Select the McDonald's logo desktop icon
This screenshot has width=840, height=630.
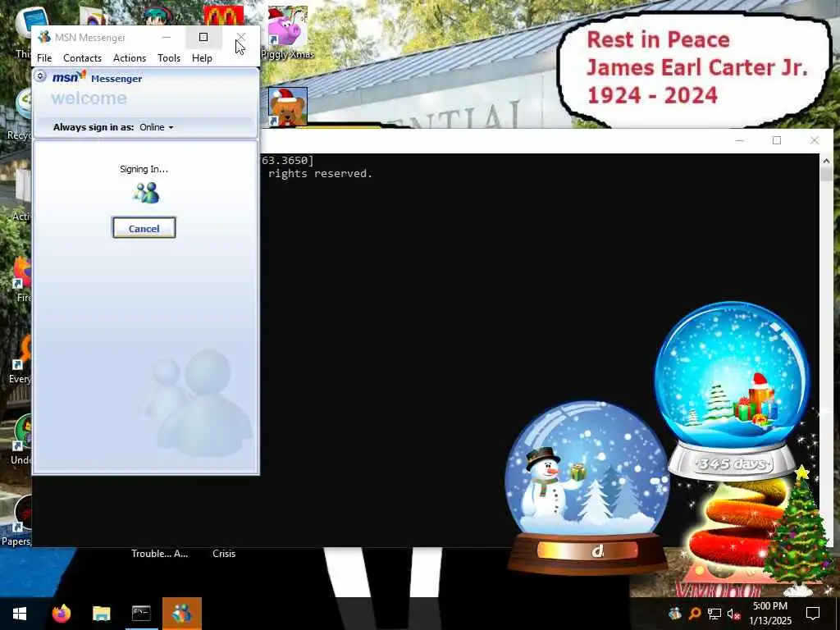[x=224, y=16]
